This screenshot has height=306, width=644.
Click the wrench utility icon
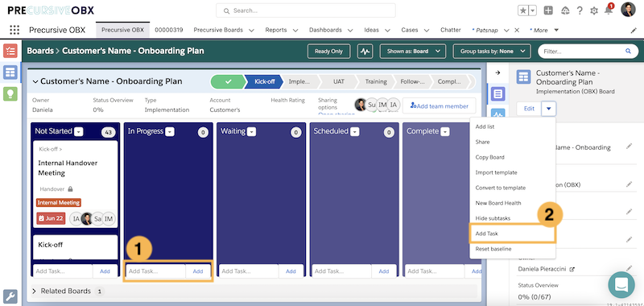[10, 296]
